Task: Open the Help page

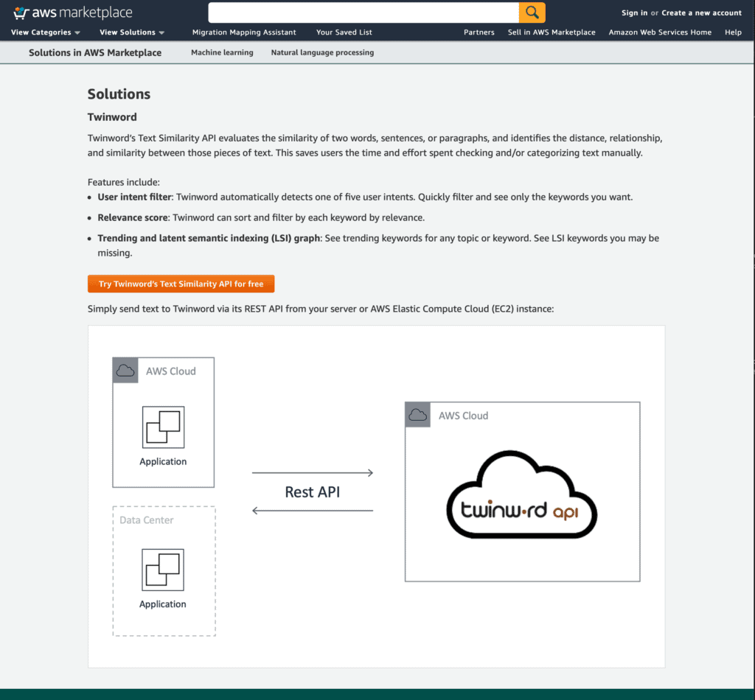Action: point(734,32)
